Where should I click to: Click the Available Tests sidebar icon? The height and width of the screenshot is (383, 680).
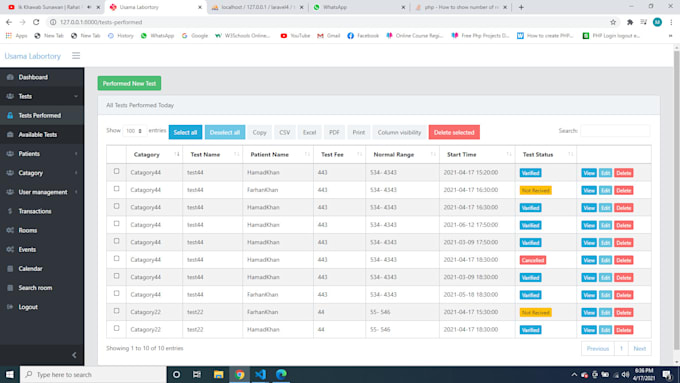coord(10,134)
